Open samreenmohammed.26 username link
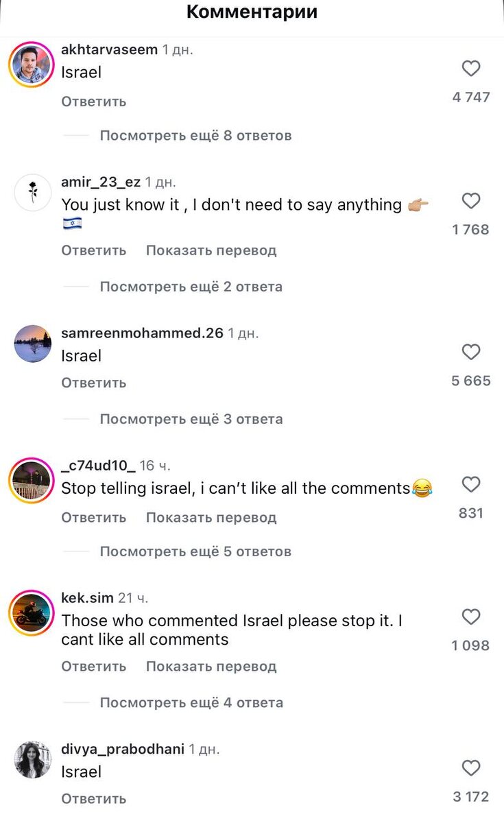This screenshot has height=823, width=504. click(x=143, y=333)
